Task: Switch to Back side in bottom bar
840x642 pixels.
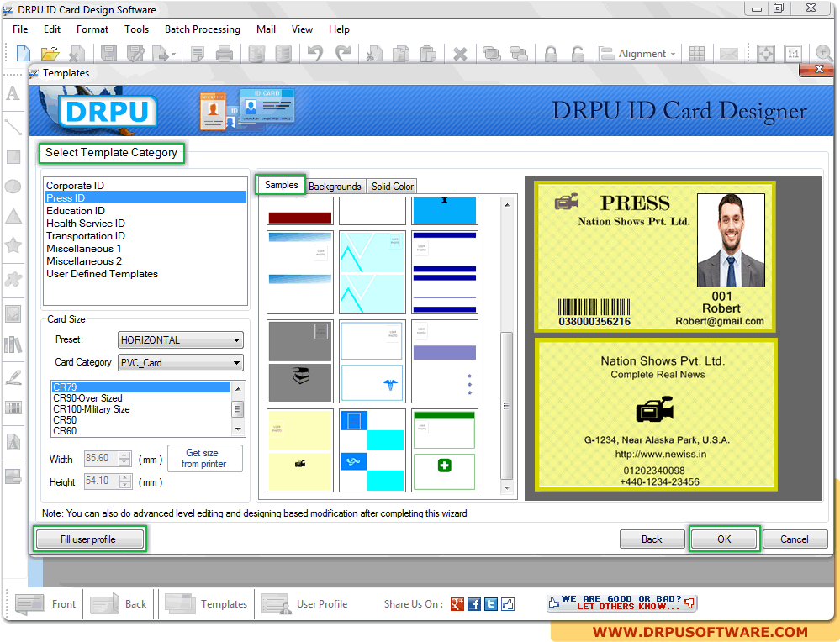Action: click(x=118, y=603)
